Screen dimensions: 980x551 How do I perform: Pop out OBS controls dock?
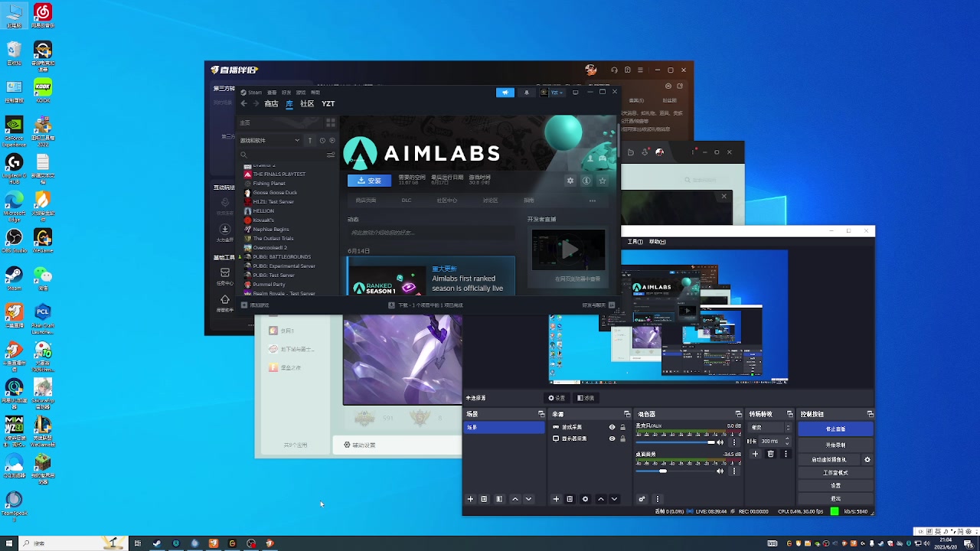coord(871,414)
